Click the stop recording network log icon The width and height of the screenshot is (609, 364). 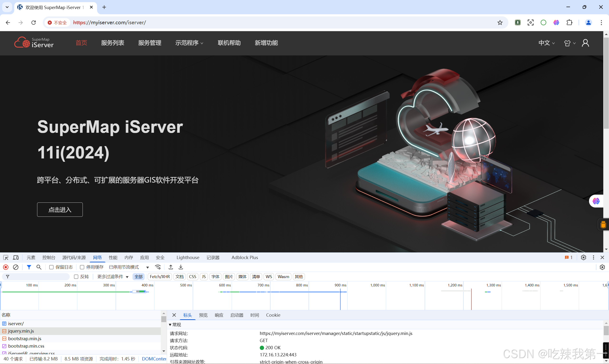click(6, 267)
